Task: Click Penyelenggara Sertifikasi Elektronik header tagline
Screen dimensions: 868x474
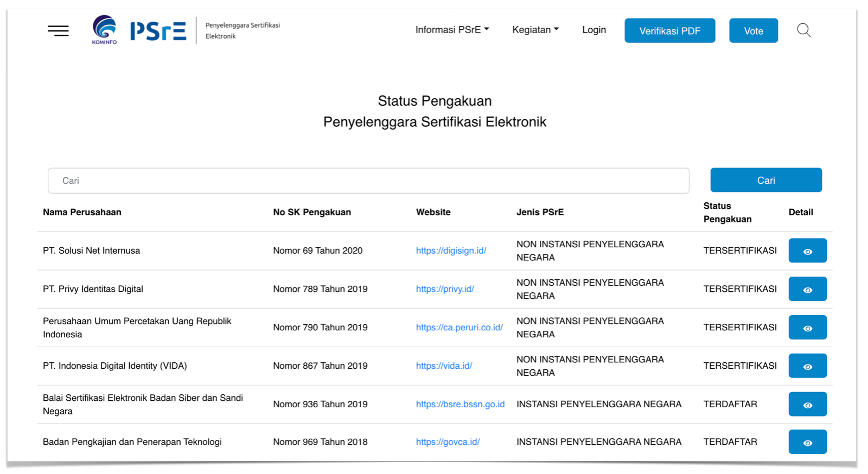Action: pos(242,30)
